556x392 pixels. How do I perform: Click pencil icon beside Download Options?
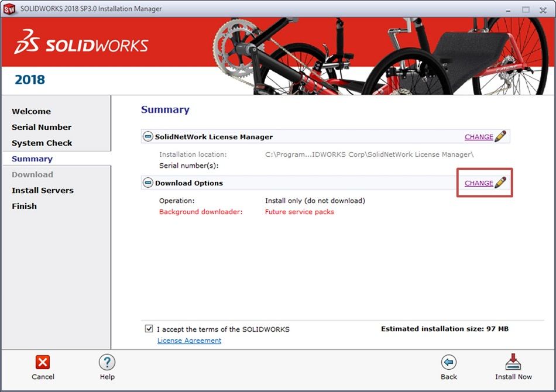click(x=500, y=183)
